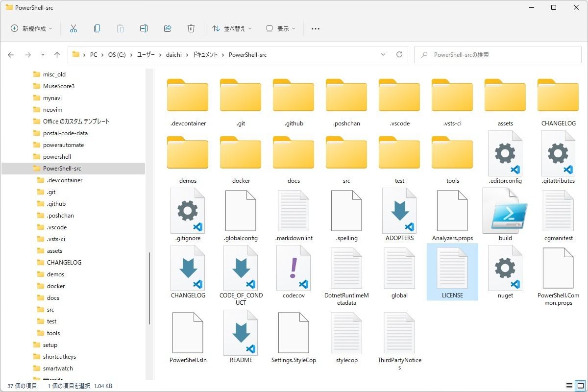The image size is (588, 392).
Task: Click PowerShell-src in the address breadcrumb
Action: click(247, 55)
